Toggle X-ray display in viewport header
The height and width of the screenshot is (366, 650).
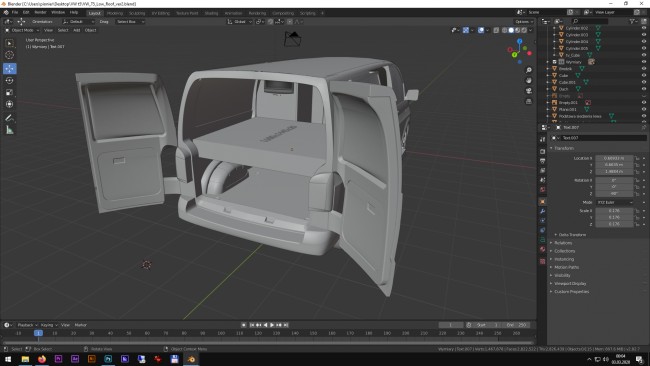496,30
